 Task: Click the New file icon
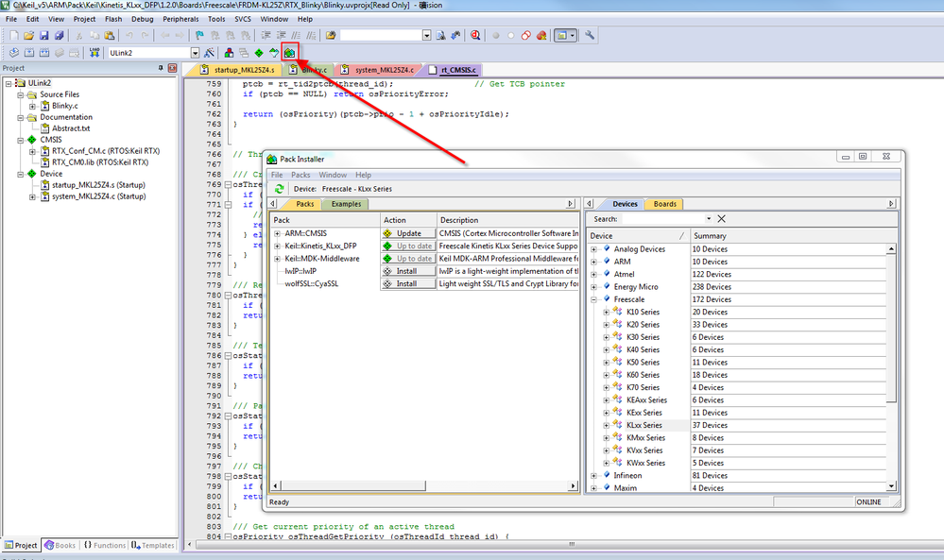pyautogui.click(x=14, y=36)
